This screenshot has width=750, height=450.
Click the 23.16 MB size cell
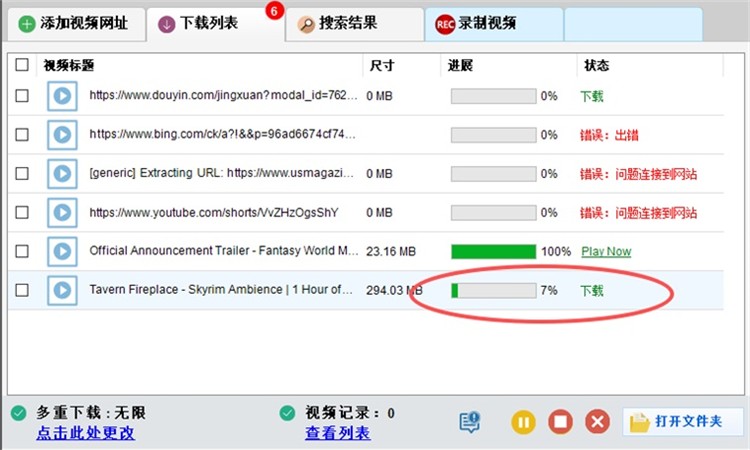coord(391,252)
